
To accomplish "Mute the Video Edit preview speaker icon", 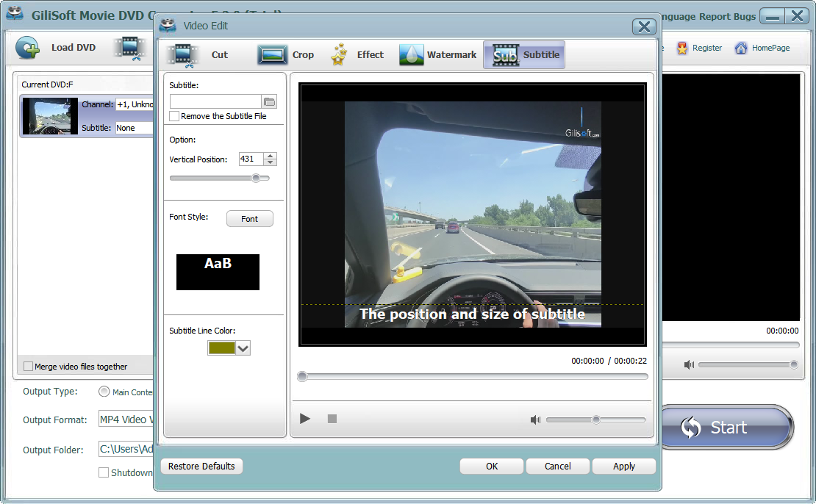I will tap(535, 420).
